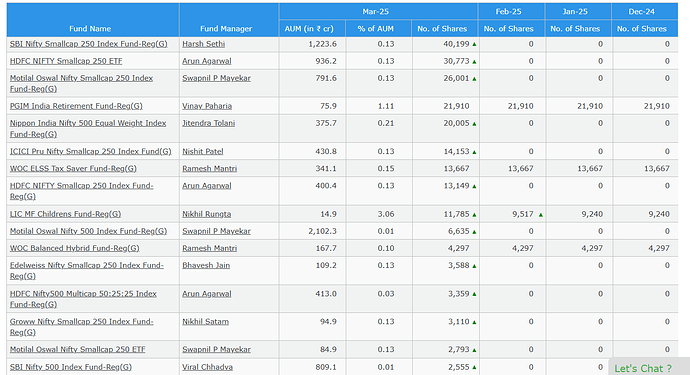The width and height of the screenshot is (690, 375).
Task: Click green up arrow next to 3,588
Action: tap(474, 266)
